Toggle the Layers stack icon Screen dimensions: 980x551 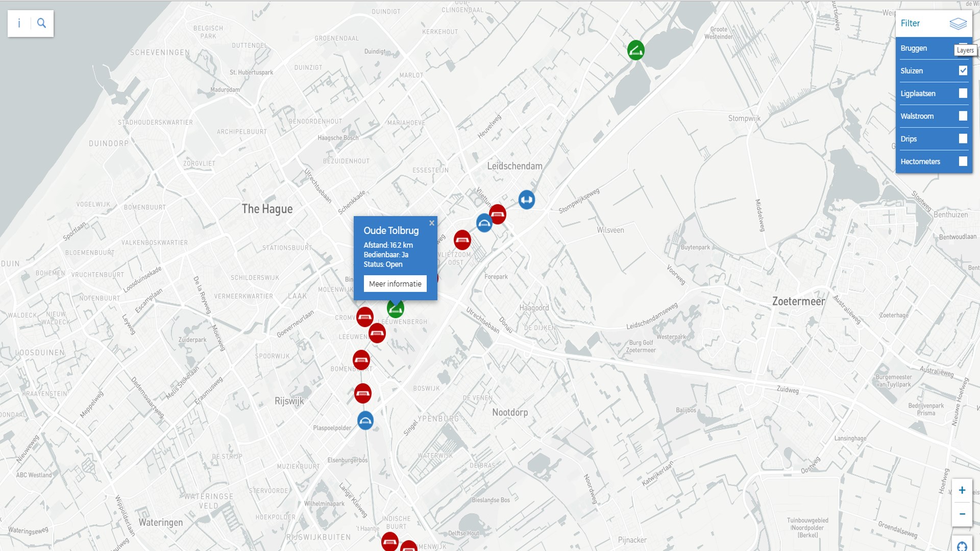pyautogui.click(x=958, y=23)
